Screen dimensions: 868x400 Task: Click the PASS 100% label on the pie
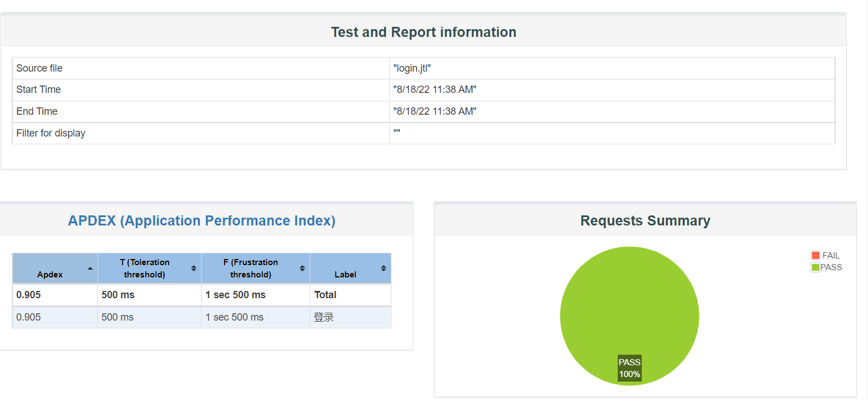[629, 368]
